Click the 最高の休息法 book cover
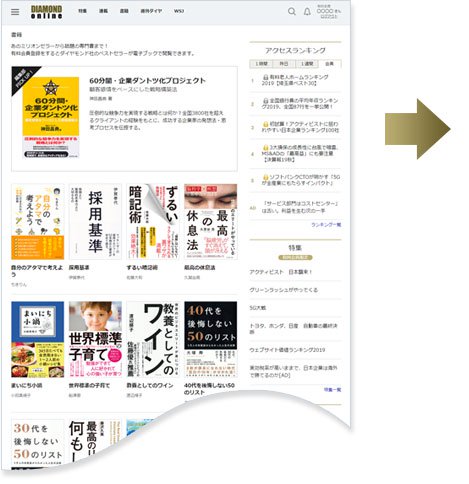The width and height of the screenshot is (469, 484). (x=211, y=221)
